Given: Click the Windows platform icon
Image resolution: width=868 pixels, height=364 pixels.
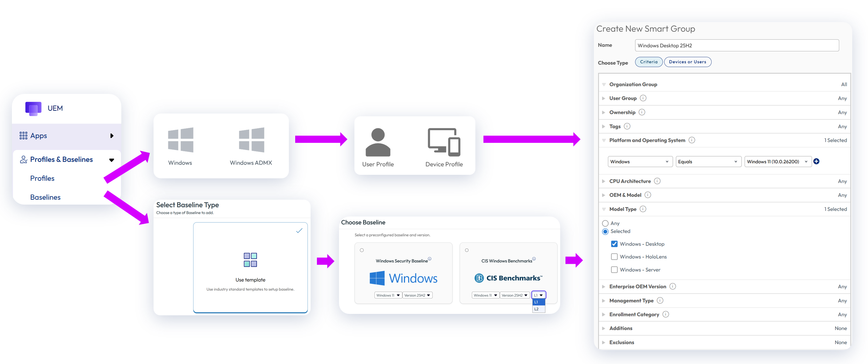Looking at the screenshot, I should coord(181,140).
